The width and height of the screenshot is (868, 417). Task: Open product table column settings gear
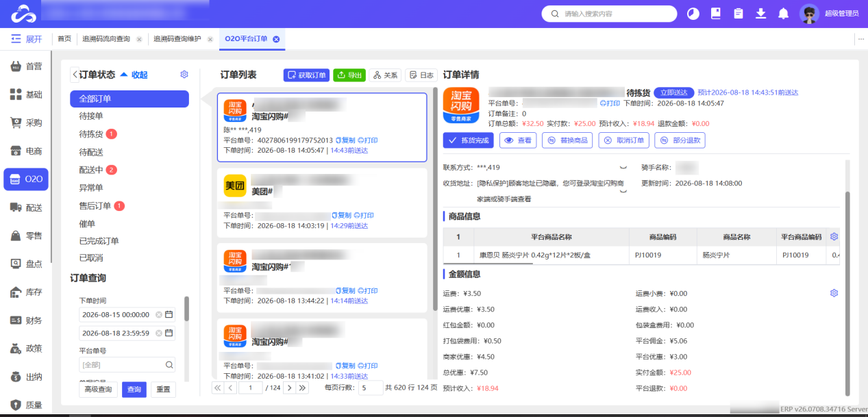834,236
